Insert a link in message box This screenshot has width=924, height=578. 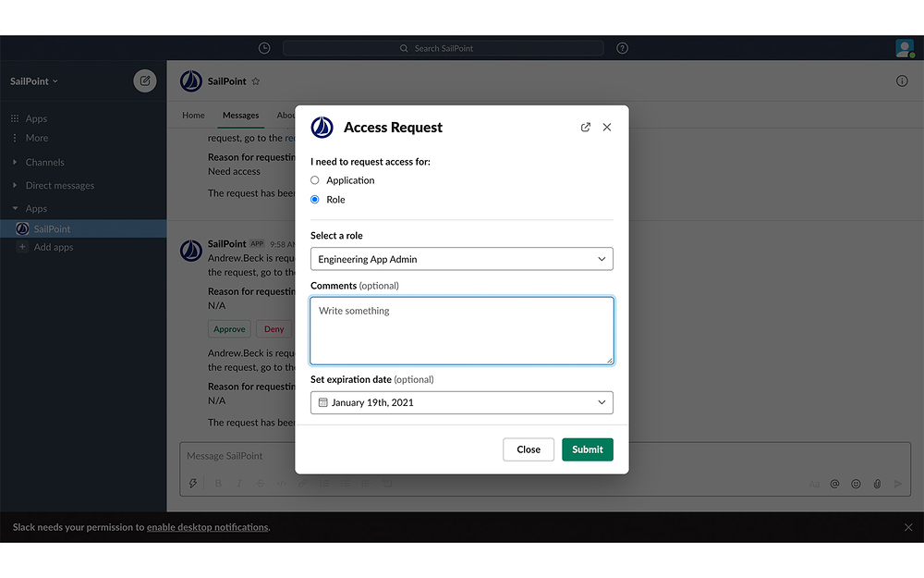pos(303,484)
